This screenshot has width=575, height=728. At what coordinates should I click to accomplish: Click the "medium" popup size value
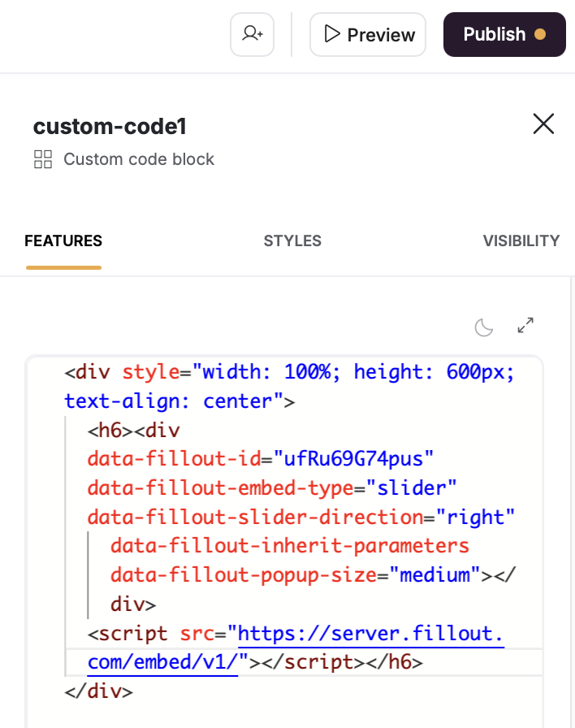click(434, 574)
